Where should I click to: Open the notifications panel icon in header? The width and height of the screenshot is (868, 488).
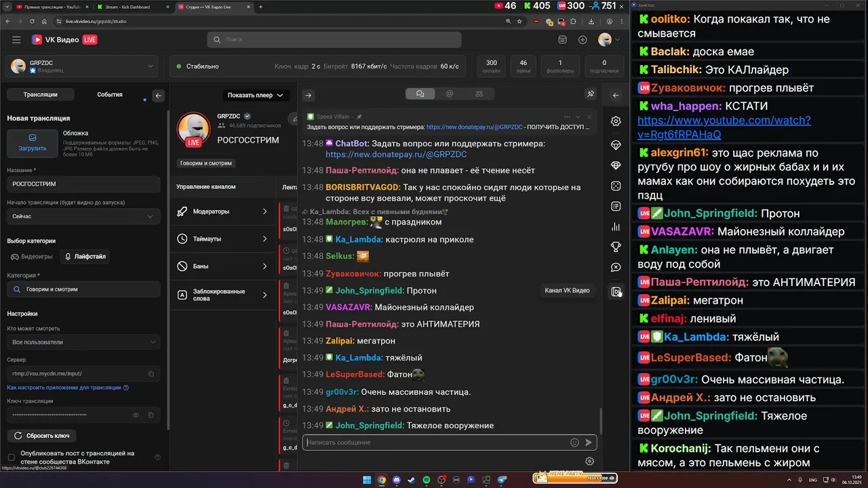(x=562, y=40)
